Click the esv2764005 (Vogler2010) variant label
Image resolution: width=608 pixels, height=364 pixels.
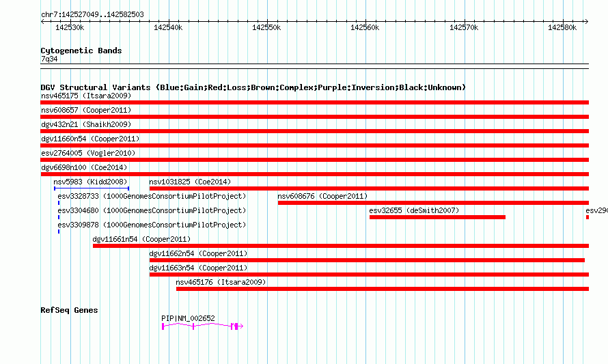tap(88, 153)
